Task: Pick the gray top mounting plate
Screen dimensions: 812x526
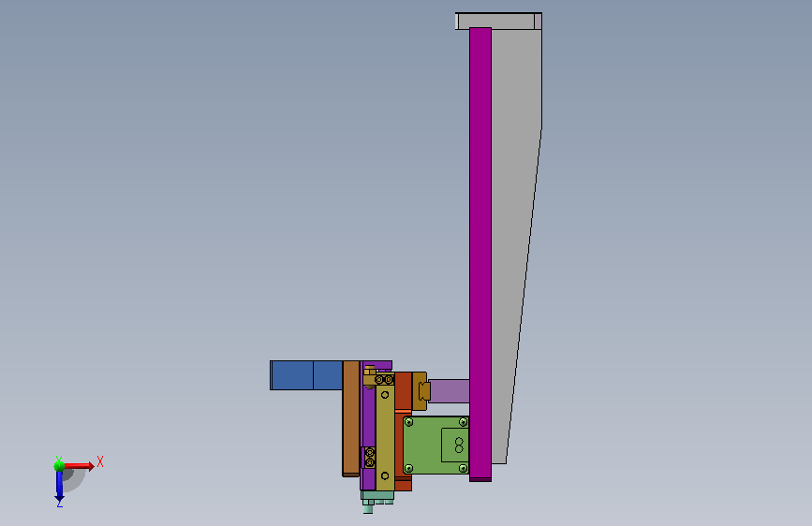Action: [498, 22]
